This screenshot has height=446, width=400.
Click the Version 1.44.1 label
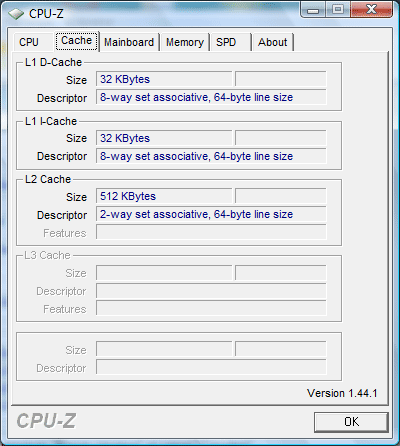point(342,393)
